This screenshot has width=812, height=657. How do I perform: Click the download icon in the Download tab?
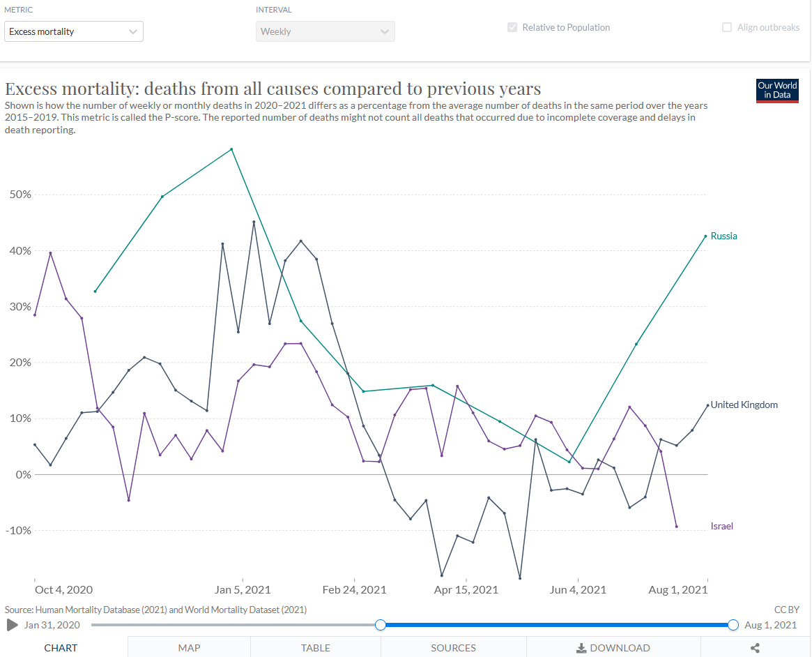pos(581,648)
